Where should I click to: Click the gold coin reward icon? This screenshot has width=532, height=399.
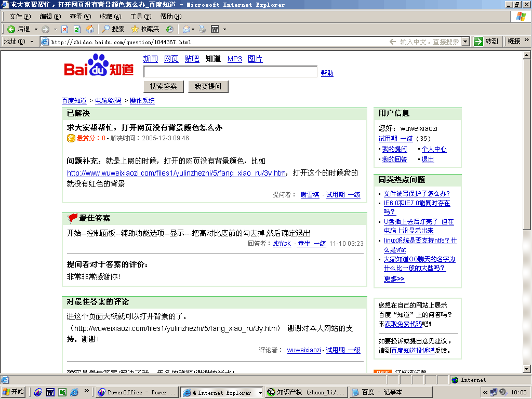(71, 138)
